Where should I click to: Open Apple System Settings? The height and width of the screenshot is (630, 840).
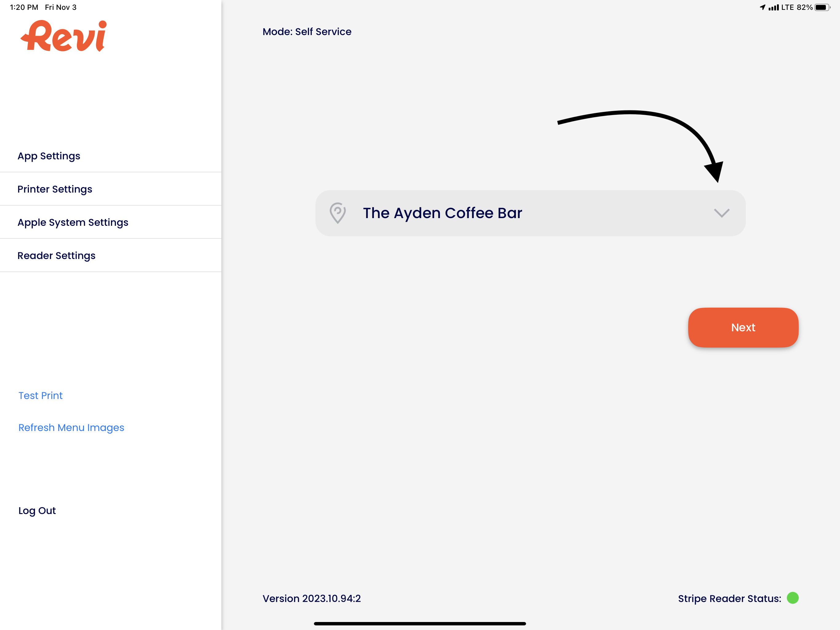pyautogui.click(x=73, y=222)
